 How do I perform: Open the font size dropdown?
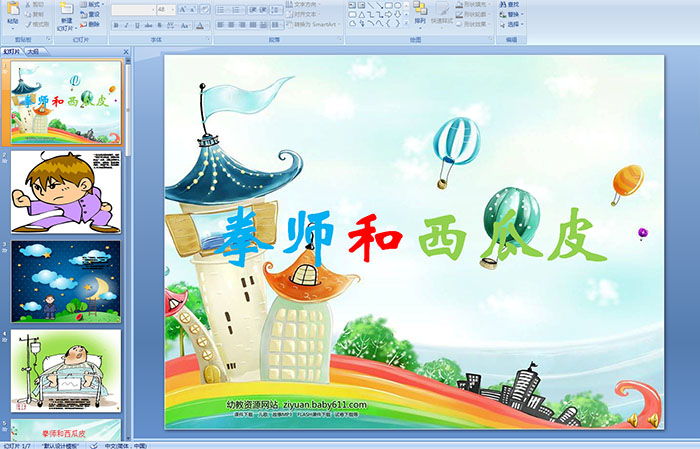click(174, 9)
